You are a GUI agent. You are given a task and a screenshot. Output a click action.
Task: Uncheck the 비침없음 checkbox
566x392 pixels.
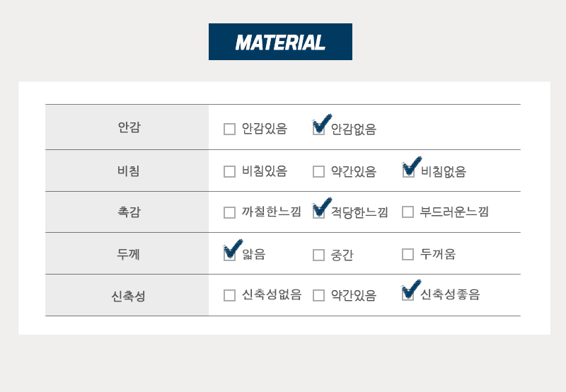408,171
